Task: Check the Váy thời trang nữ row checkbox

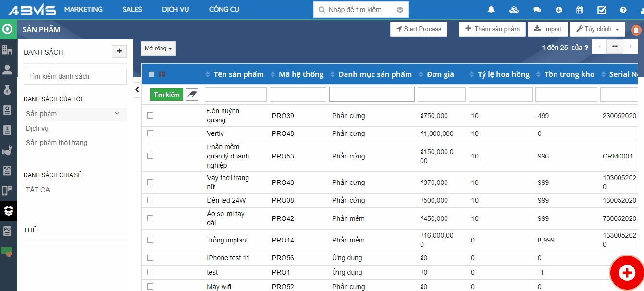Action: [150, 182]
